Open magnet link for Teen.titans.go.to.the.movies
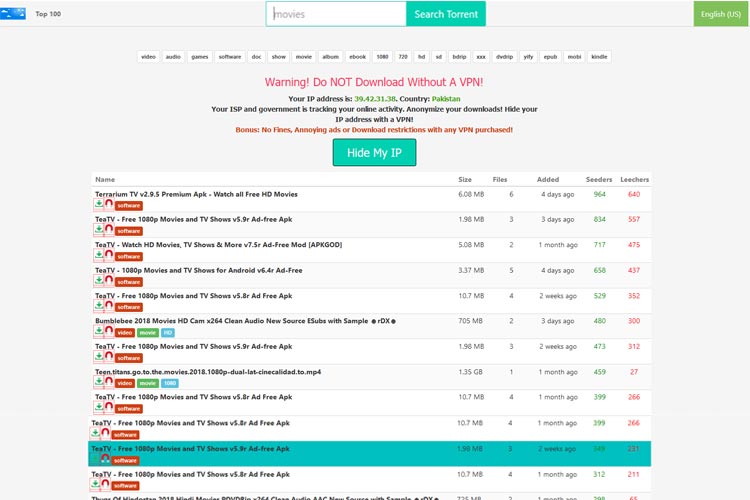 [109, 382]
